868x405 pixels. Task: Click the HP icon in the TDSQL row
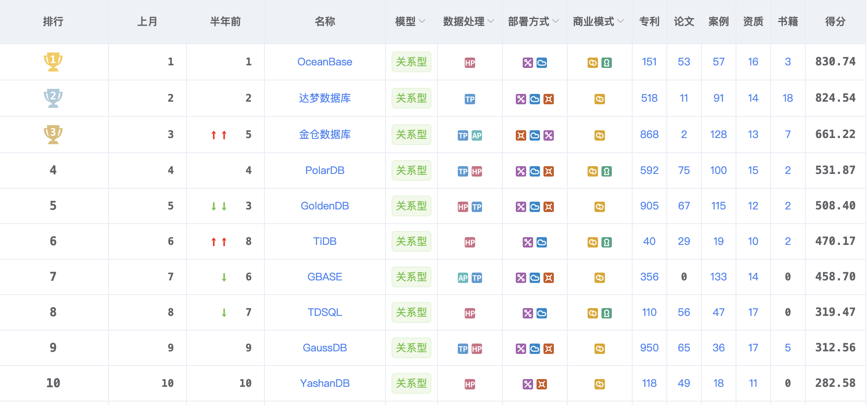tap(470, 313)
